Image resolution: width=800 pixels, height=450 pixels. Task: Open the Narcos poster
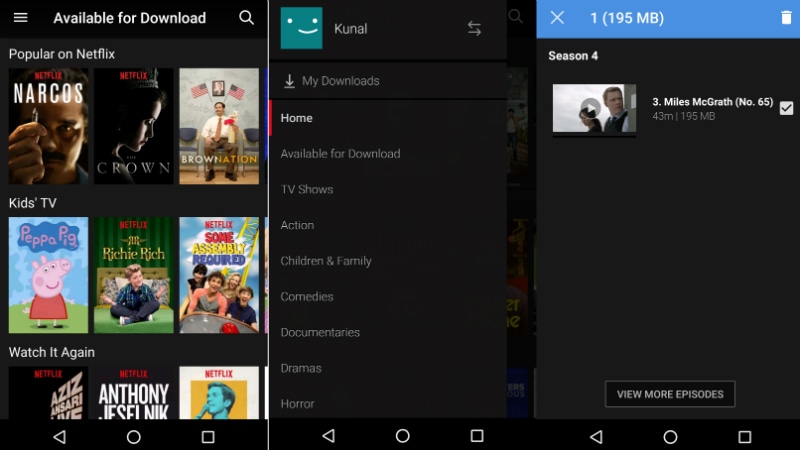[x=48, y=126]
